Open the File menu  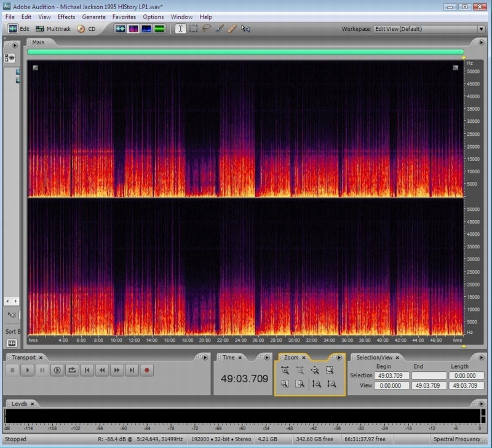tap(10, 17)
